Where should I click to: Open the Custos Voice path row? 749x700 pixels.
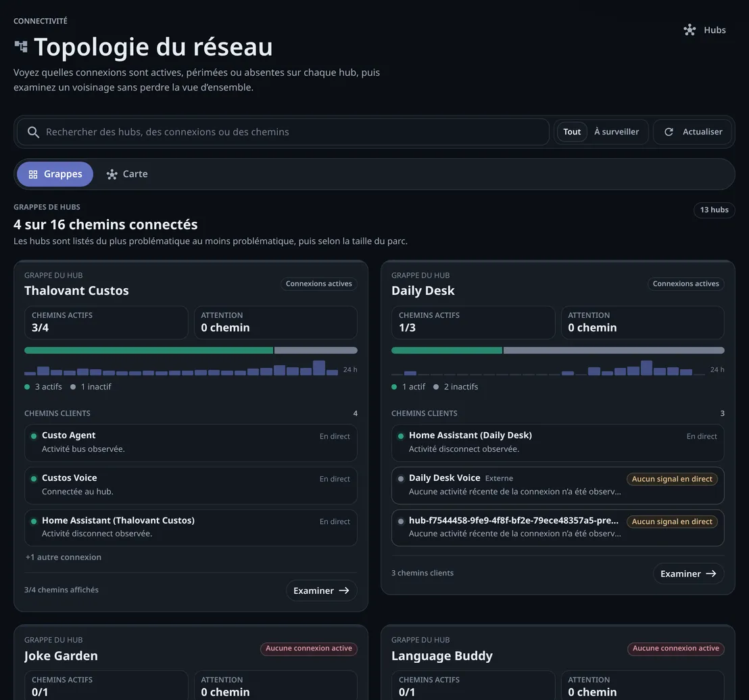pyautogui.click(x=191, y=485)
